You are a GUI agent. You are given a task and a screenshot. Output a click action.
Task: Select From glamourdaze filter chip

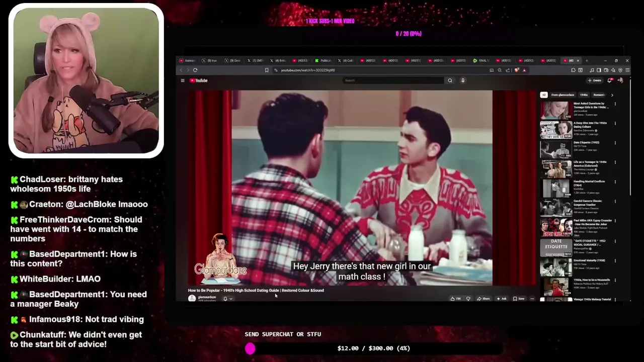pyautogui.click(x=562, y=95)
